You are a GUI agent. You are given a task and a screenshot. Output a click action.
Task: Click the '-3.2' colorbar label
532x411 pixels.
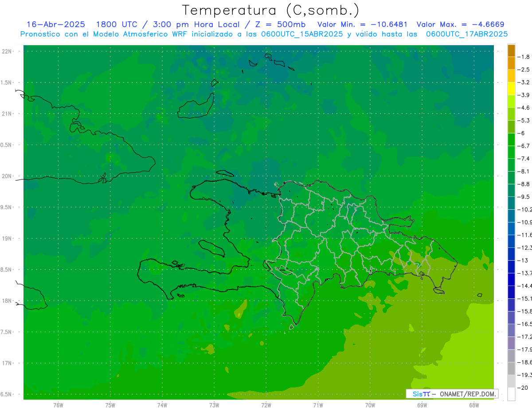tap(524, 82)
